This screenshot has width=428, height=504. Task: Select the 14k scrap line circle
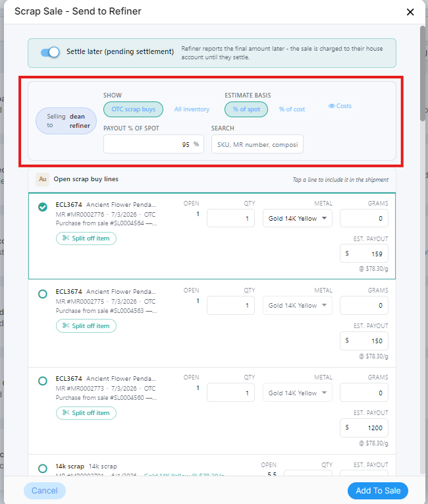42,468
